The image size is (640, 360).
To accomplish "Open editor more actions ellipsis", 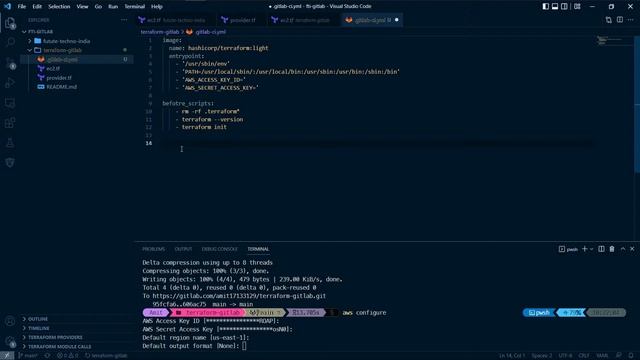I will [x=631, y=20].
